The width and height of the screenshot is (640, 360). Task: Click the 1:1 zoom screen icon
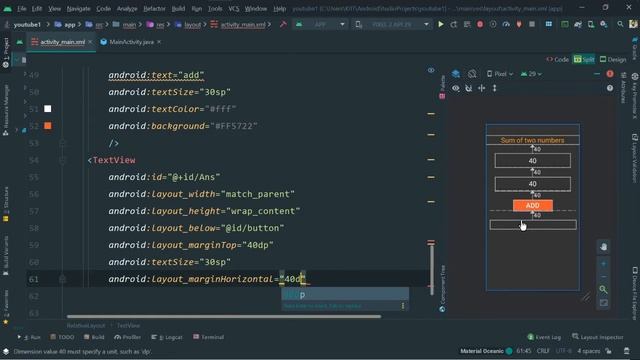click(603, 303)
